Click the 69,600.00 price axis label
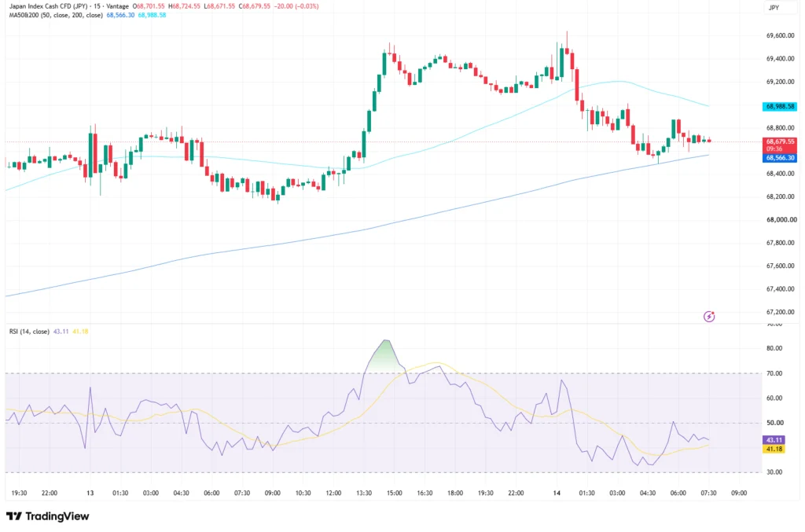Screen dimensions: 805x532 (781, 36)
